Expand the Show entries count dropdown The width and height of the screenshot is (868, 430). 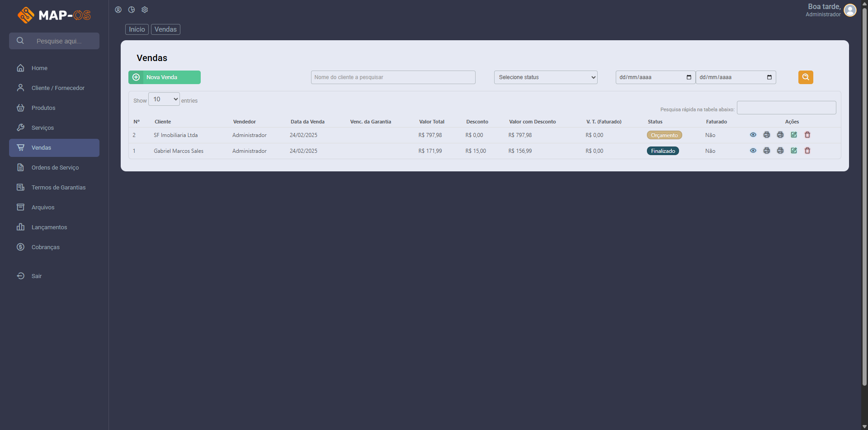(164, 99)
